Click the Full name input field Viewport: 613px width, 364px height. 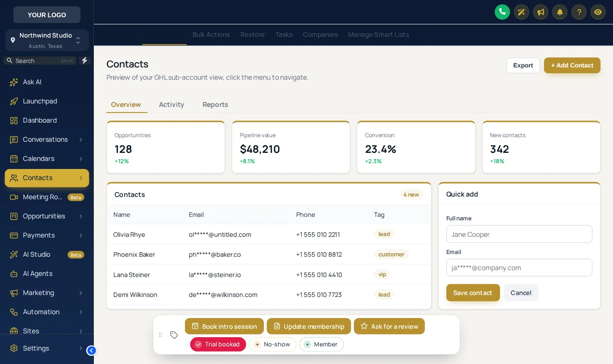pyautogui.click(x=519, y=234)
